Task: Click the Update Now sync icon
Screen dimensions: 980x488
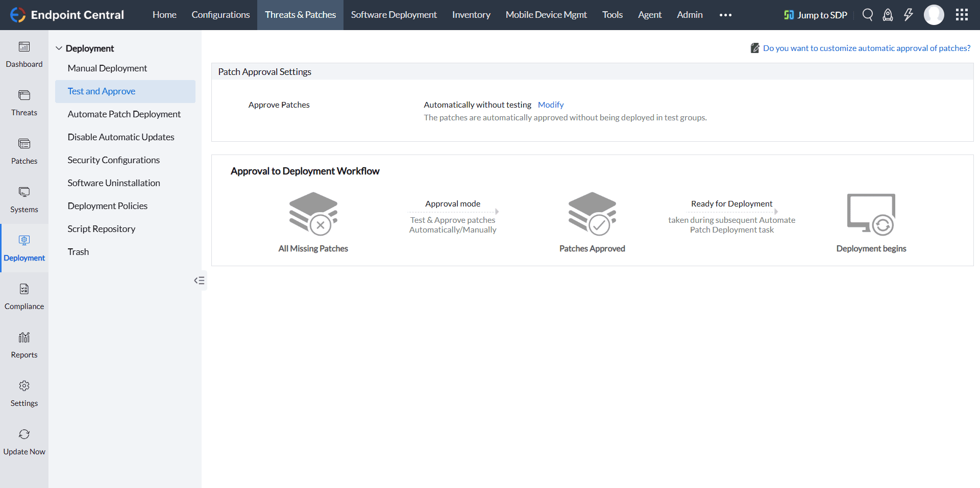Action: [x=24, y=434]
